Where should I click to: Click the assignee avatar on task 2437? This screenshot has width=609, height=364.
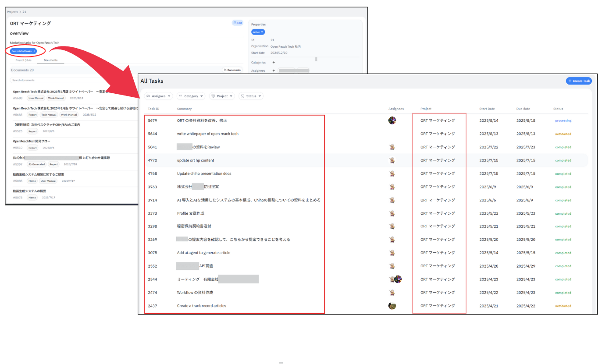click(392, 306)
